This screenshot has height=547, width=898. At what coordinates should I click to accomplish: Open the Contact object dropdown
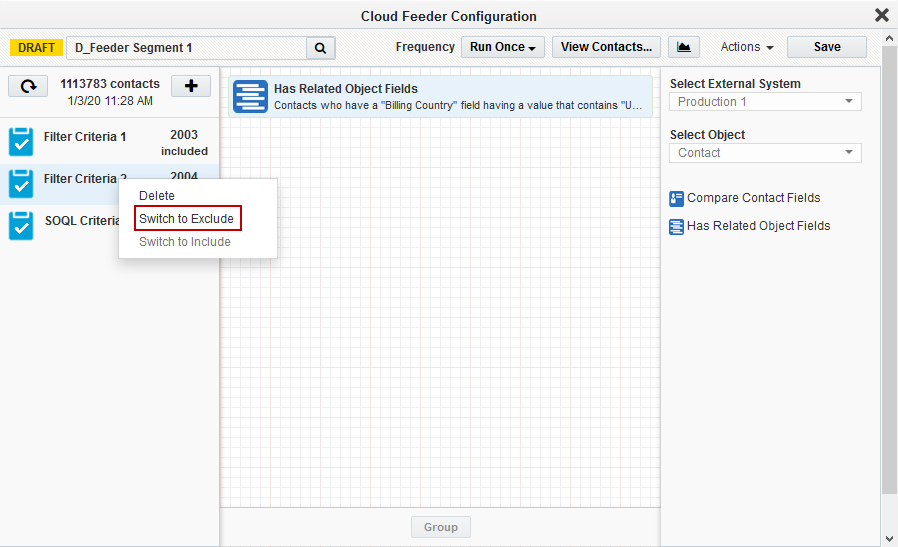(x=765, y=153)
